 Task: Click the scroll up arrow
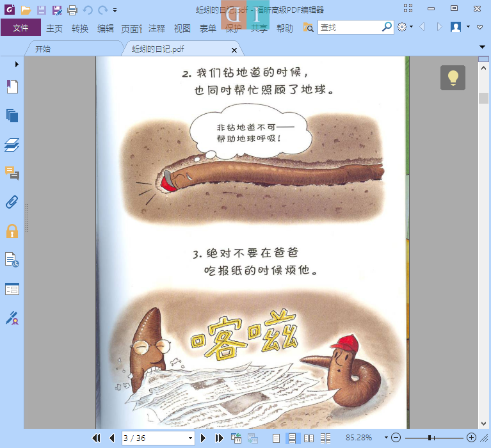[483, 68]
